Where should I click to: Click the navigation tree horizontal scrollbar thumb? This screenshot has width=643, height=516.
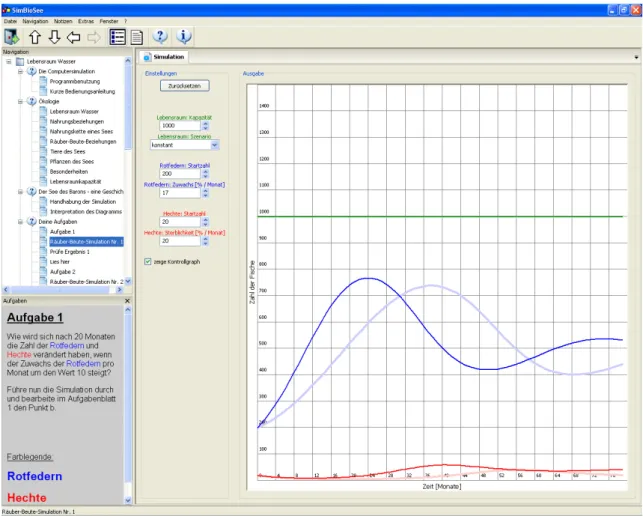(x=60, y=290)
